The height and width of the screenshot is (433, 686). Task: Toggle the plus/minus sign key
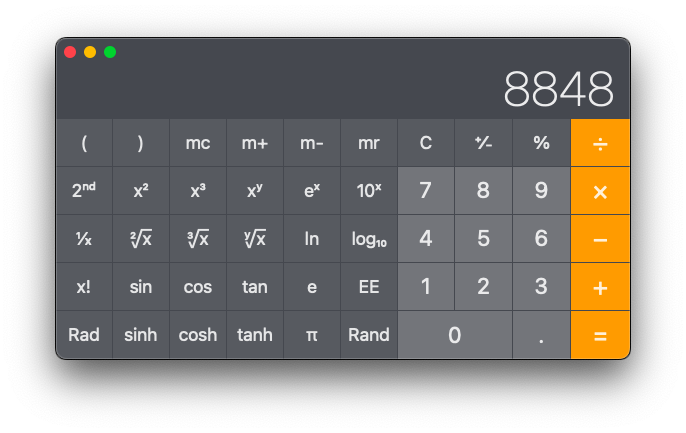pyautogui.click(x=483, y=143)
